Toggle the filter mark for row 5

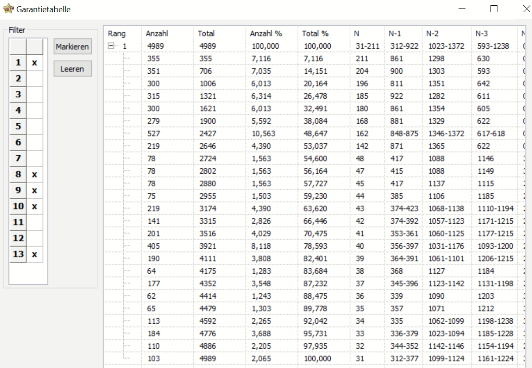coord(35,127)
